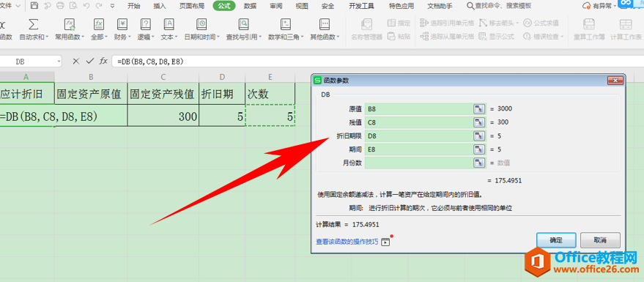
Task: Click the Print icon in quick access toolbar
Action: pyautogui.click(x=60, y=6)
